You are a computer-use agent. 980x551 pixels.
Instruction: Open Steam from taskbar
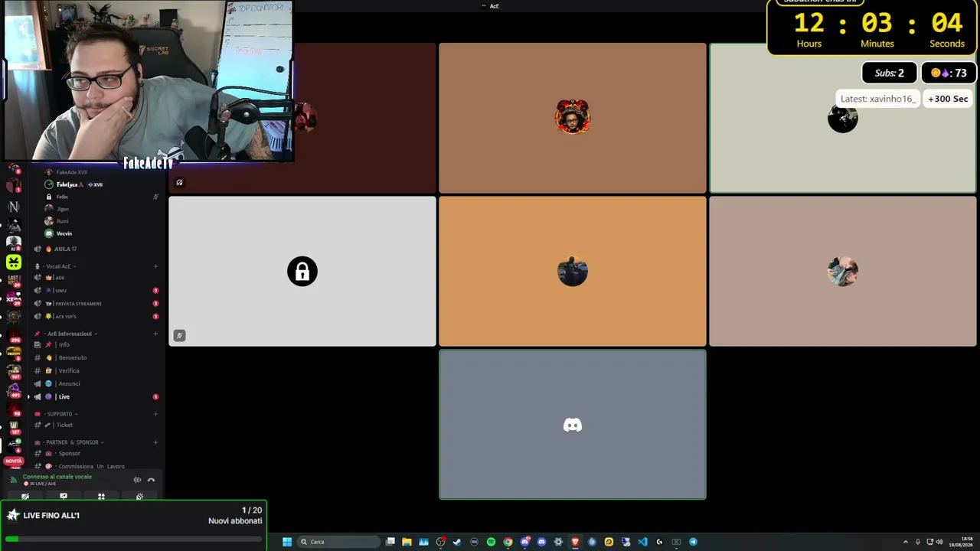(457, 542)
